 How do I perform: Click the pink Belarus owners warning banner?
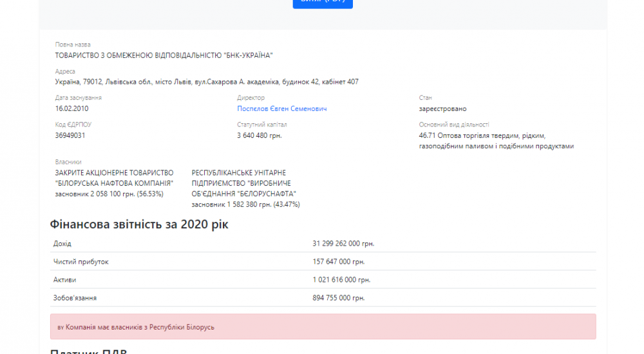[x=323, y=327]
